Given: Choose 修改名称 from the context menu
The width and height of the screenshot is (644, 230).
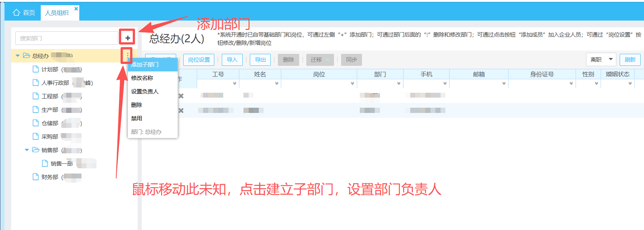Looking at the screenshot, I should (x=153, y=78).
